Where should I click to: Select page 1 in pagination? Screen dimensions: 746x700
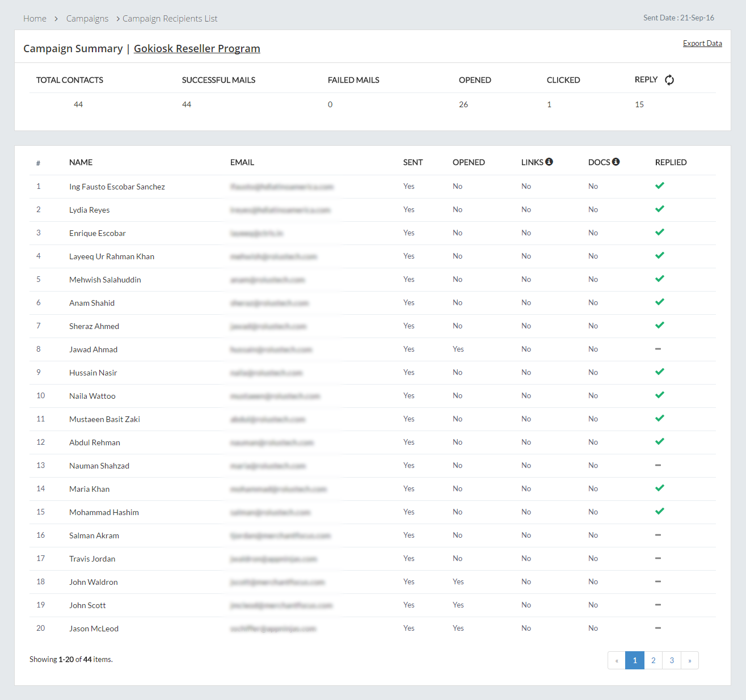tap(635, 660)
